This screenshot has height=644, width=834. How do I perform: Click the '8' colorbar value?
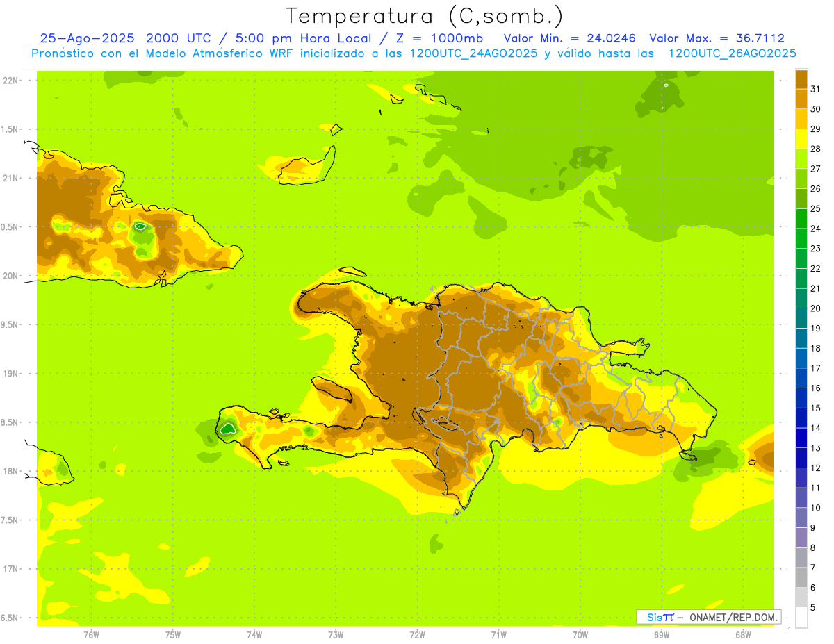tap(813, 547)
